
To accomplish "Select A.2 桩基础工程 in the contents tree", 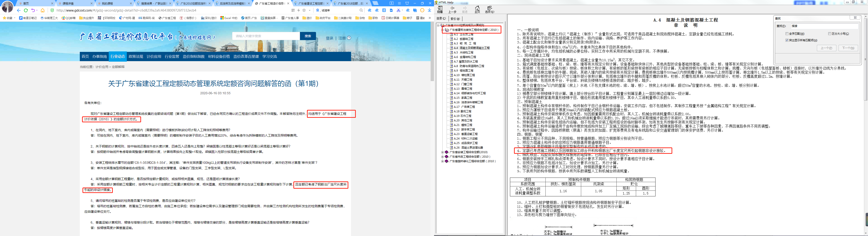I will pyautogui.click(x=463, y=39).
